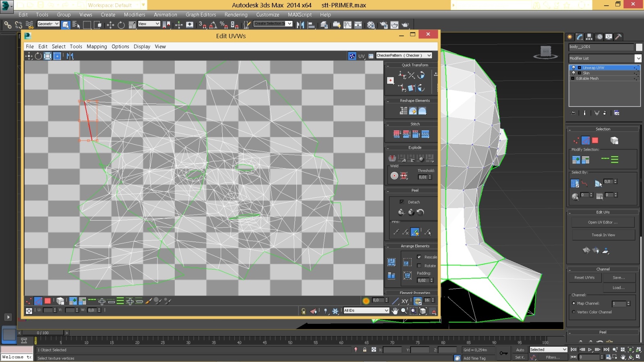This screenshot has height=362, width=644.
Task: Click the time slider showing 0 / 100
Action: (43, 333)
